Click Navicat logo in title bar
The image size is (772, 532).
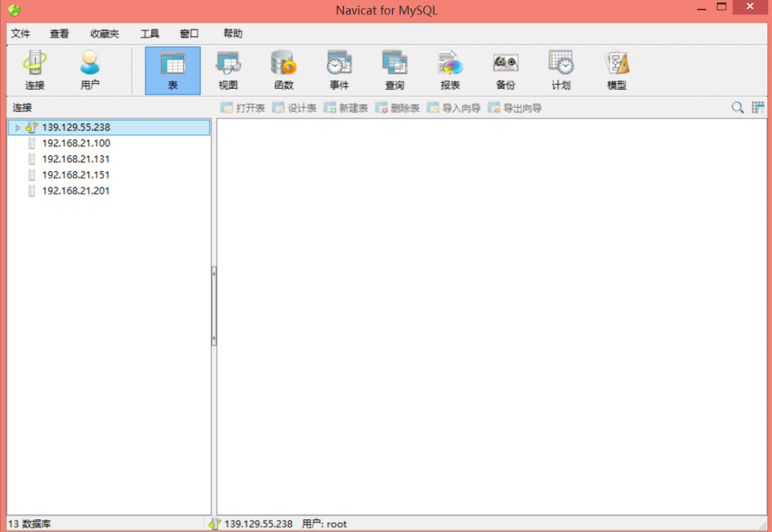point(14,10)
